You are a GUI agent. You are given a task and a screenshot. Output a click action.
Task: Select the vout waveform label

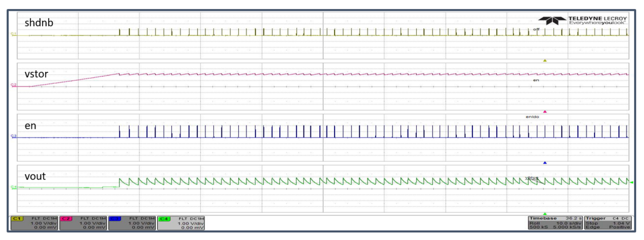click(x=35, y=176)
